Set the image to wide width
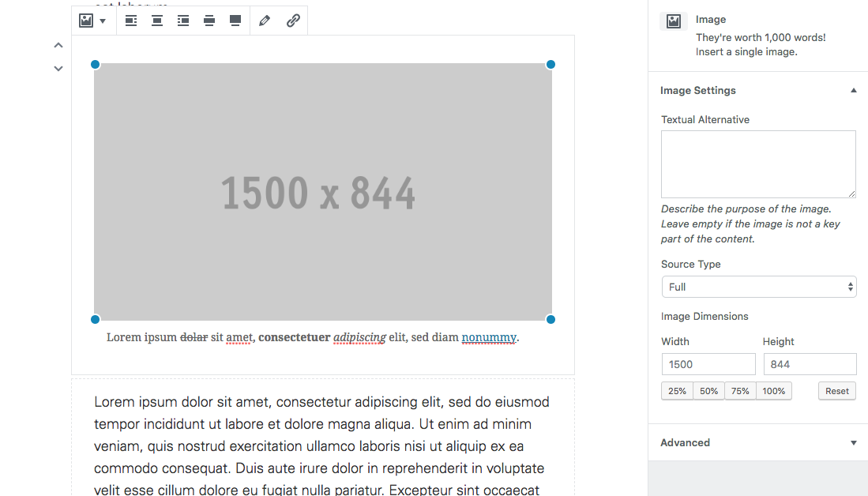 click(209, 21)
